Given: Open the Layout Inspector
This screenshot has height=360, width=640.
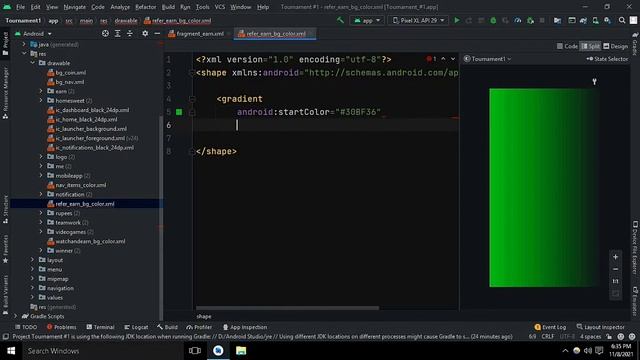Looking at the screenshot, I should coord(600,327).
